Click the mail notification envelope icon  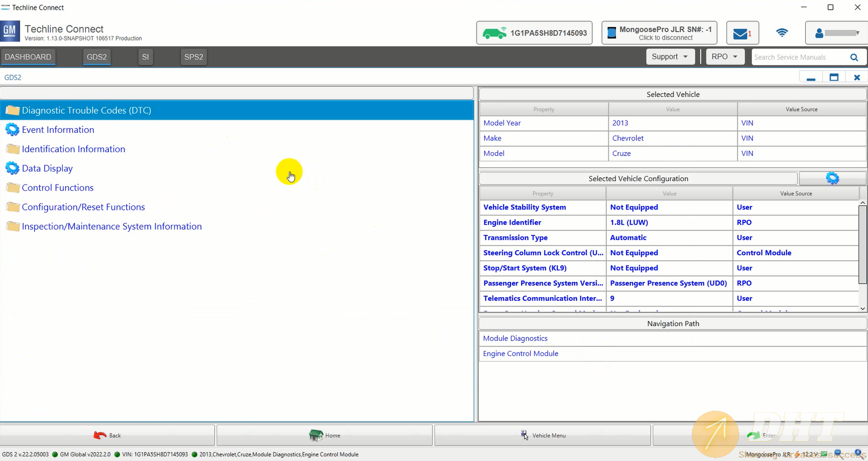(741, 33)
